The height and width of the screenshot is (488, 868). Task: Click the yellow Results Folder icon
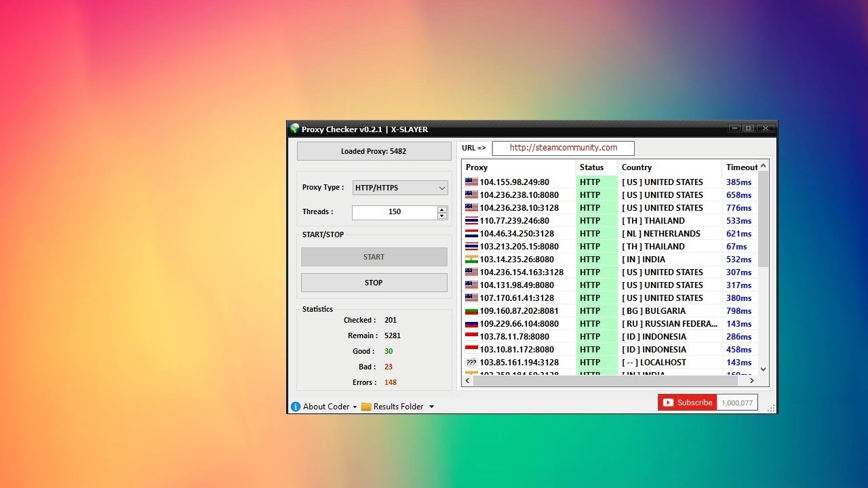366,407
